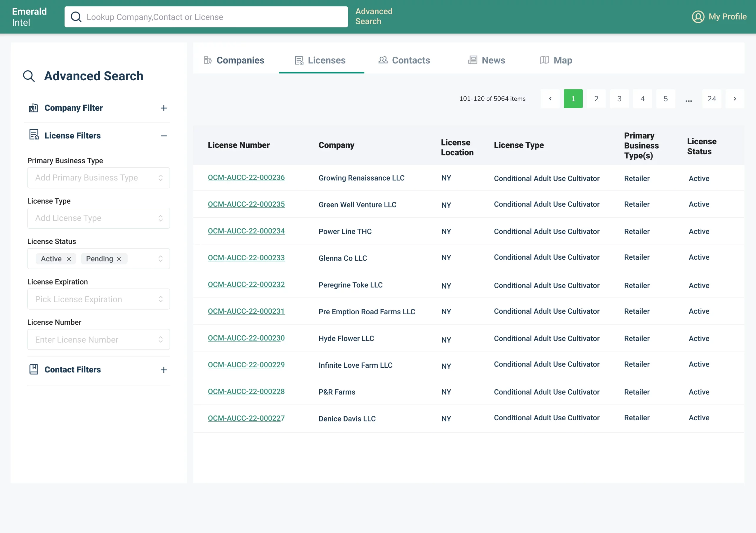Open license OCM-AUCC-22-000228
The width and height of the screenshot is (756, 533).
(x=246, y=392)
